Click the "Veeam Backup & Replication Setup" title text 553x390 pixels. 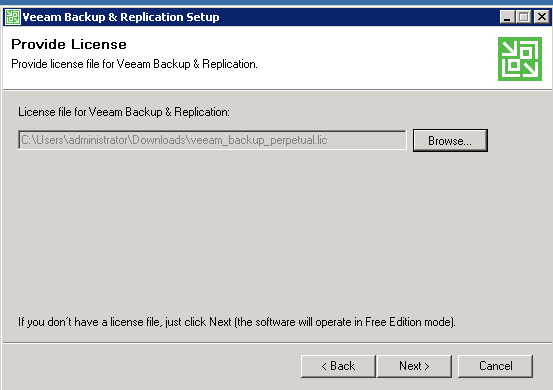[x=121, y=17]
